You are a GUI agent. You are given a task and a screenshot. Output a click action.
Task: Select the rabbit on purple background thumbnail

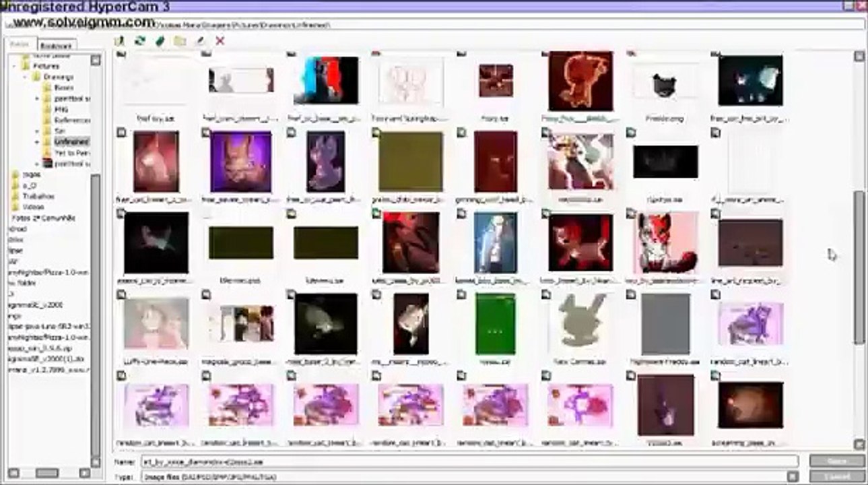(x=240, y=162)
